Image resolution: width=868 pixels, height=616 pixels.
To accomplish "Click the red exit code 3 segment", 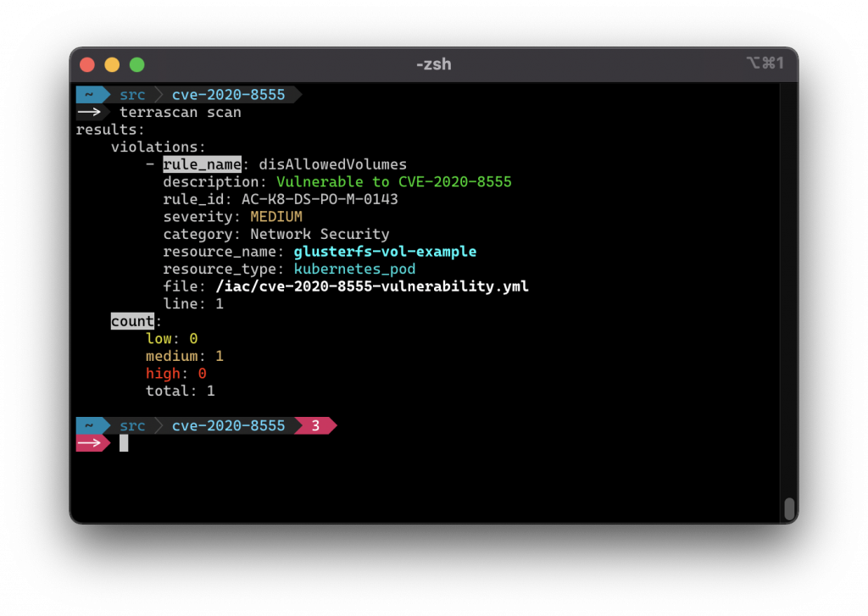I will 315,425.
